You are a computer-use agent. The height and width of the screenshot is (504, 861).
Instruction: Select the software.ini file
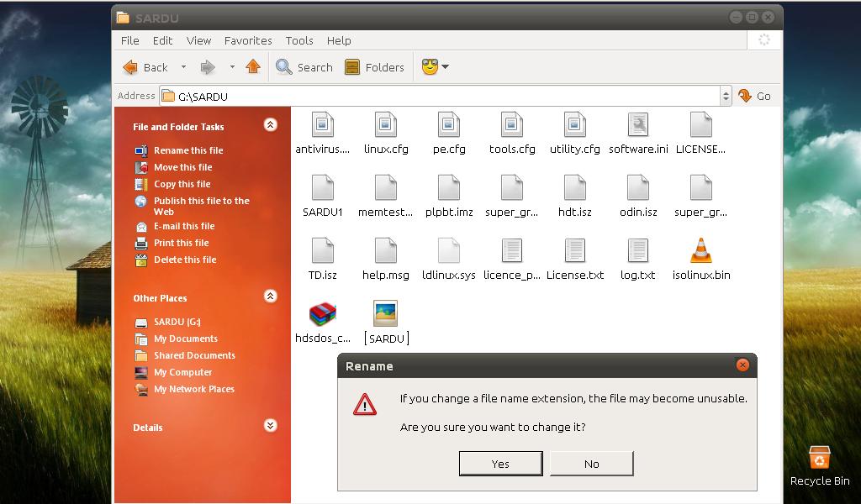click(x=638, y=134)
